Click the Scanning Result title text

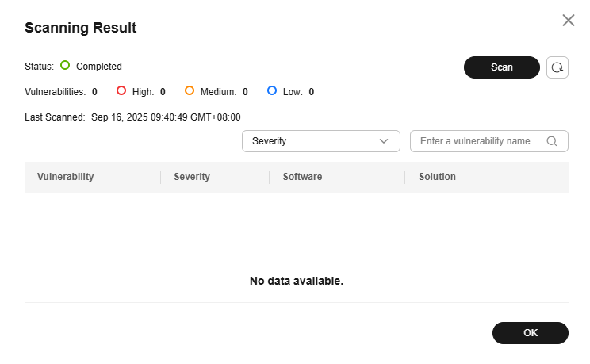81,28
